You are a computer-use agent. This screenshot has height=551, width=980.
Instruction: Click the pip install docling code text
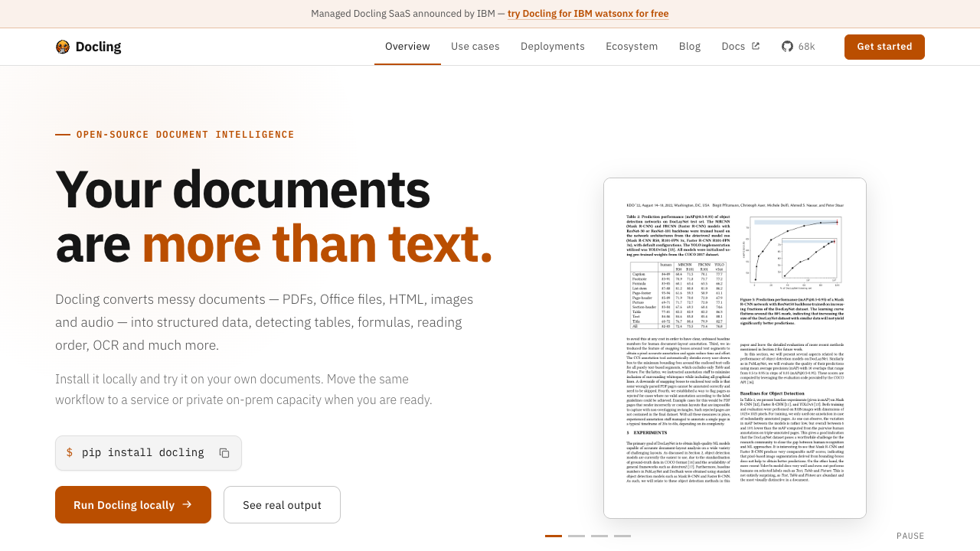(x=143, y=452)
